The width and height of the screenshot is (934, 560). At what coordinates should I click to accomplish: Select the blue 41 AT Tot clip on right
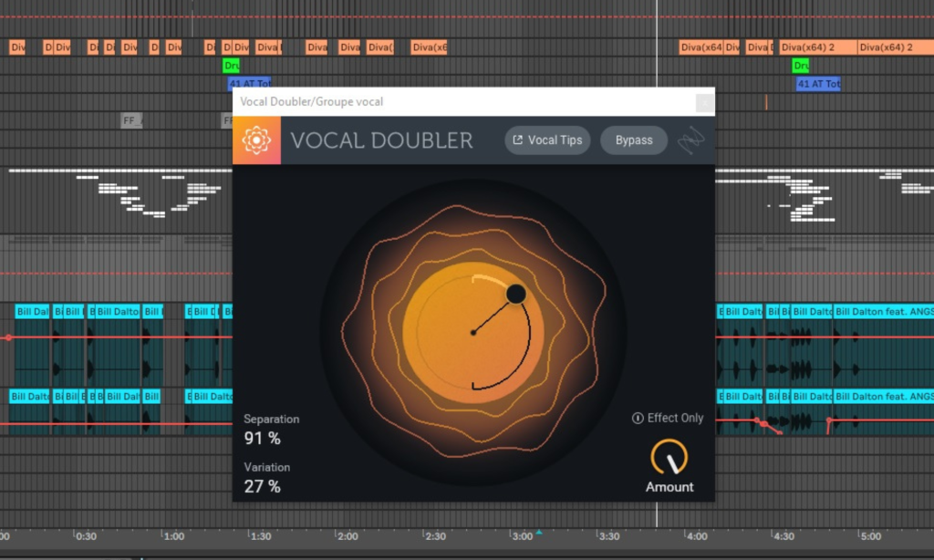[818, 84]
